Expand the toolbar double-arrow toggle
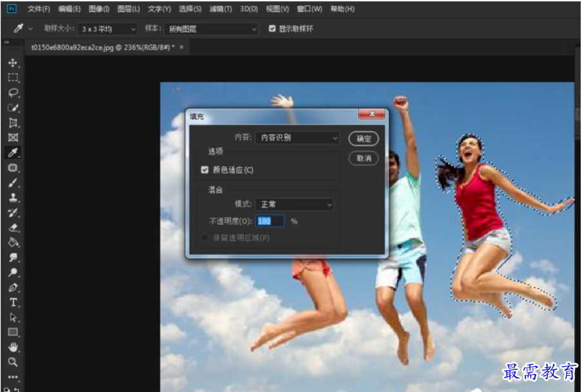582x392 pixels. click(x=6, y=43)
